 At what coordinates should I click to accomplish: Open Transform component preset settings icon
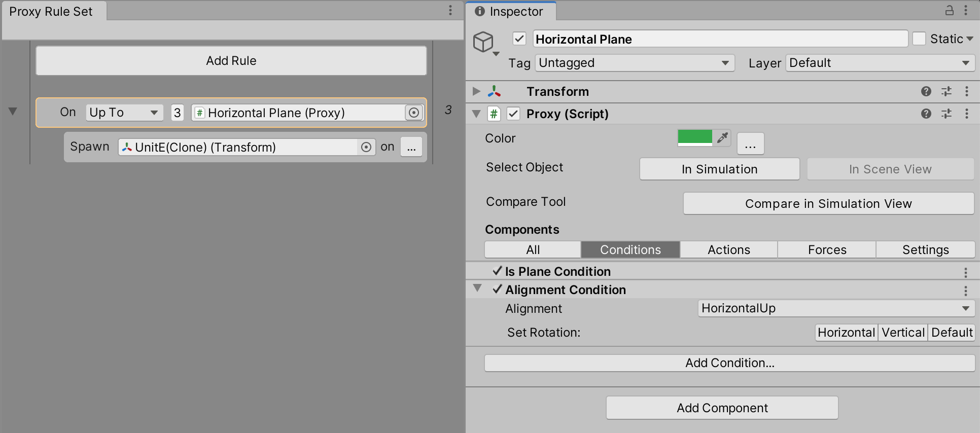click(x=947, y=91)
